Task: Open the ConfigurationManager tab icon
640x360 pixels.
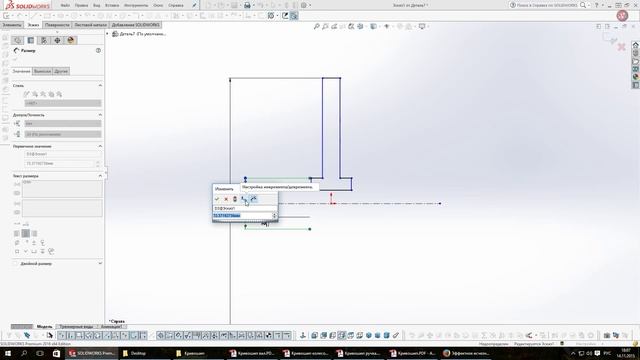Action: [x=44, y=40]
